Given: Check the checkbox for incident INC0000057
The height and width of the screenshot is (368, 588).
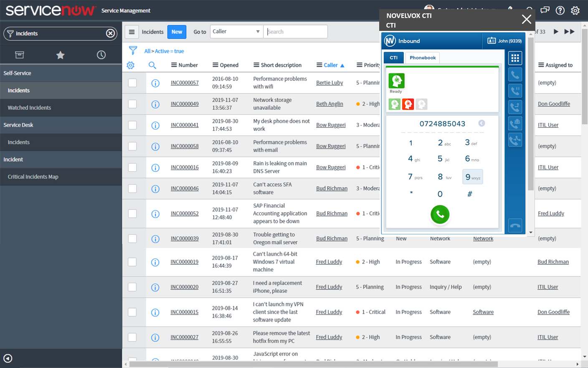Looking at the screenshot, I should pos(133,83).
